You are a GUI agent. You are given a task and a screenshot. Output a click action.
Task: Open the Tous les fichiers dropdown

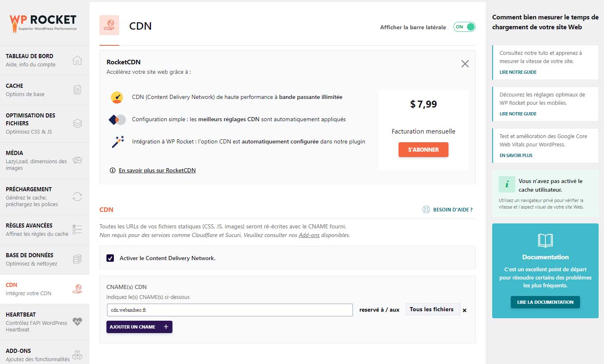432,310
